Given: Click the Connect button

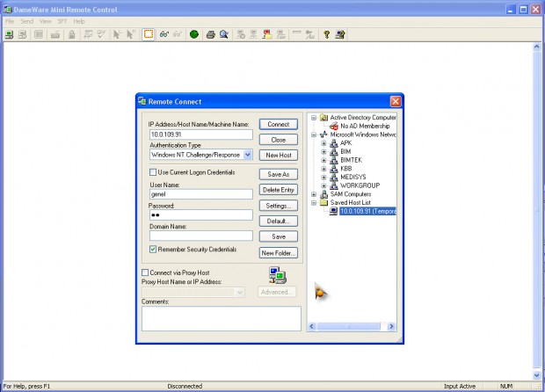Looking at the screenshot, I should click(279, 125).
